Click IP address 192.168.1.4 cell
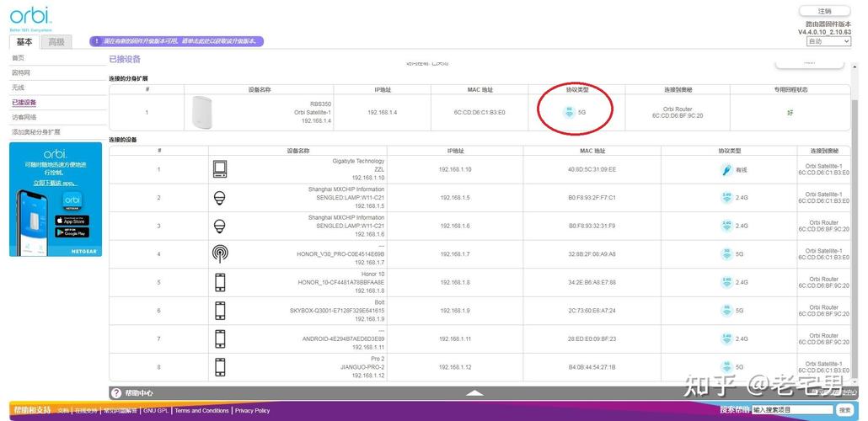This screenshot has height=421, width=868. click(382, 113)
